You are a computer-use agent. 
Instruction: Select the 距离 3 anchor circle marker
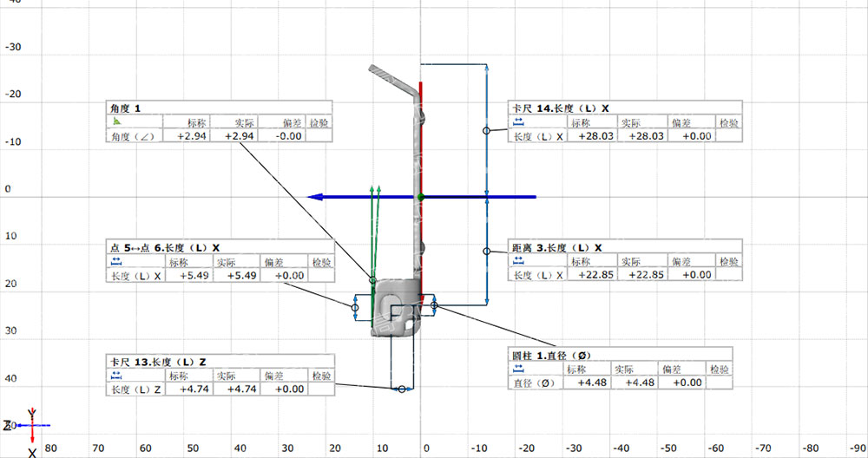(487, 252)
